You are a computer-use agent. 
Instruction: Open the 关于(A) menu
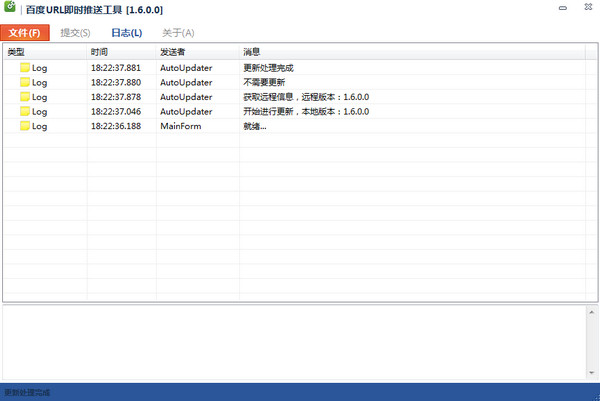coord(178,33)
